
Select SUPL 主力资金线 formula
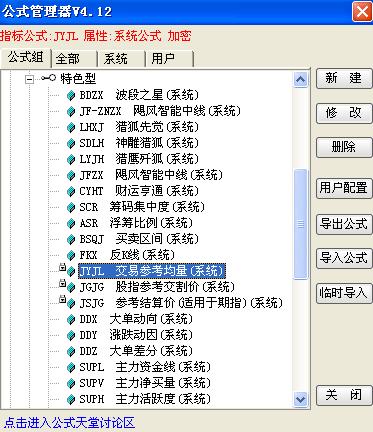pos(145,368)
